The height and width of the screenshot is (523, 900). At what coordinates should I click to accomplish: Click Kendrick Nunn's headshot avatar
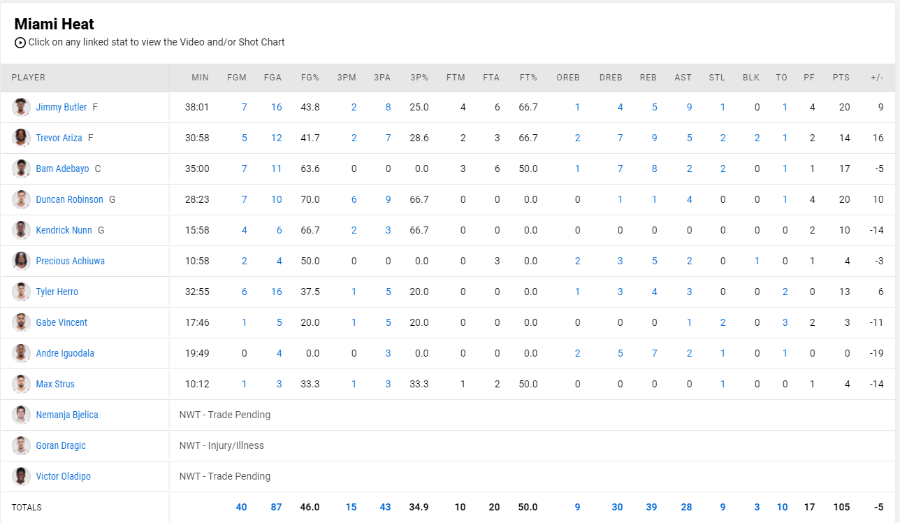coord(21,230)
